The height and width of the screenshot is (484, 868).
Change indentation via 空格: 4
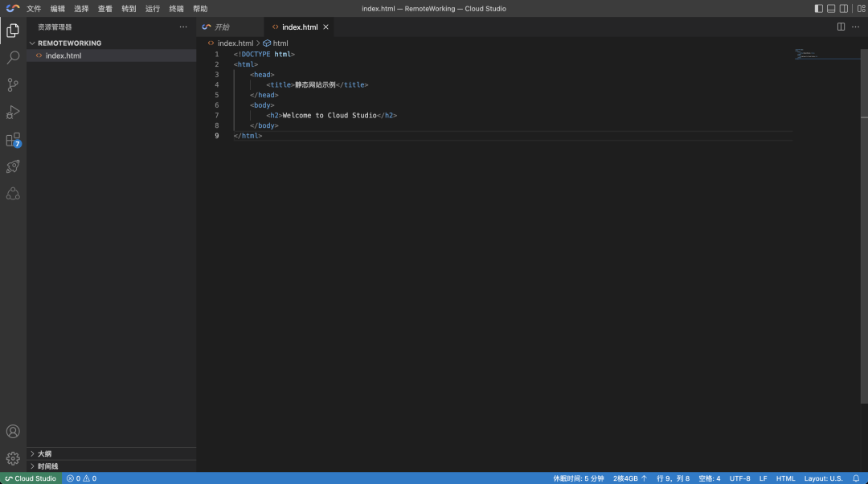click(x=709, y=478)
